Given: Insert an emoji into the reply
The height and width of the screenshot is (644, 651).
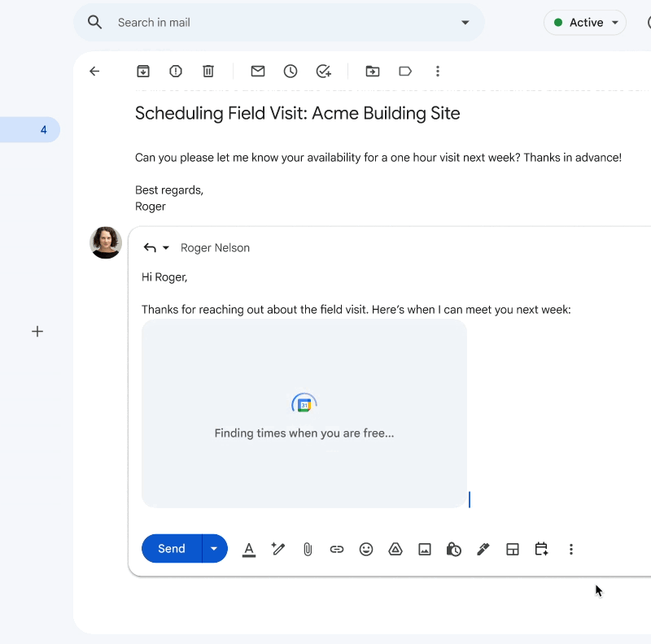Looking at the screenshot, I should (x=366, y=549).
